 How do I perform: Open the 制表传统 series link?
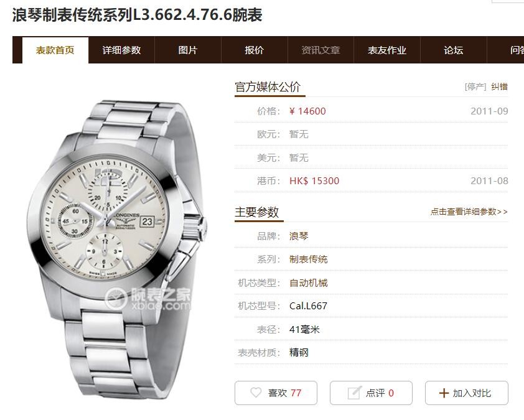click(309, 259)
